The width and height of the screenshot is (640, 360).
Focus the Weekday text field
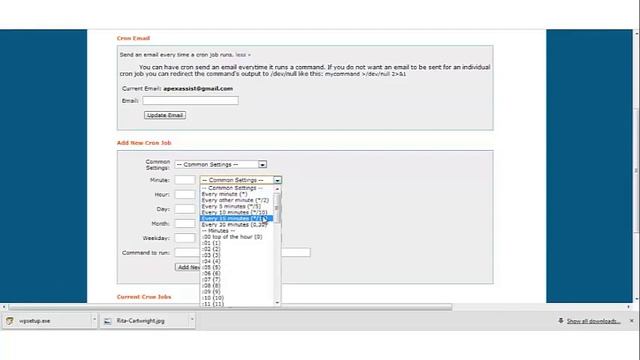[185, 238]
